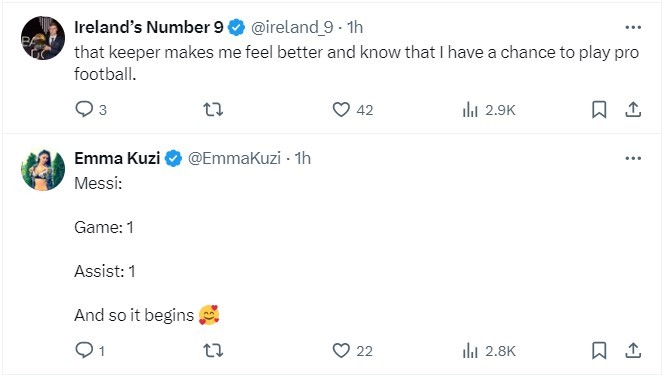The width and height of the screenshot is (663, 375).
Task: Share the Ireland's Number 9 tweet
Action: coord(633,109)
